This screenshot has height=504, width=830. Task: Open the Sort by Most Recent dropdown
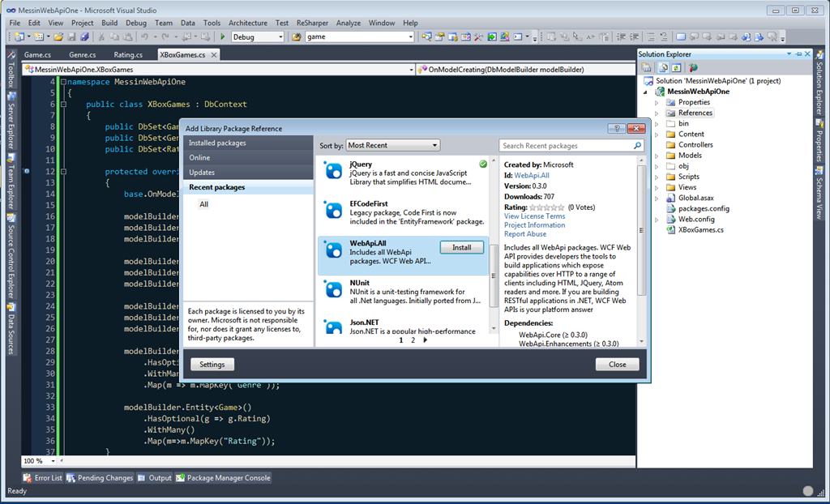tap(393, 145)
